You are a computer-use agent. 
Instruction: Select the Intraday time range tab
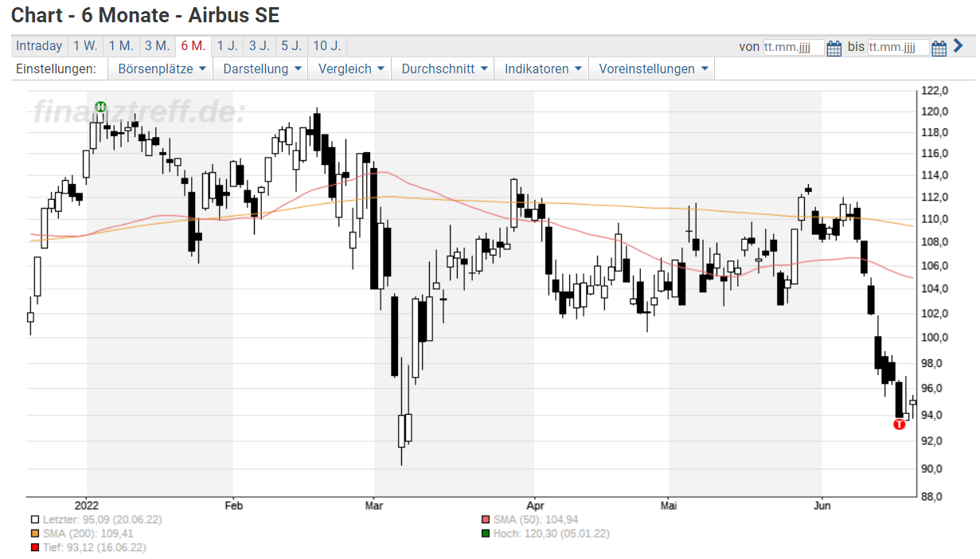pos(39,46)
